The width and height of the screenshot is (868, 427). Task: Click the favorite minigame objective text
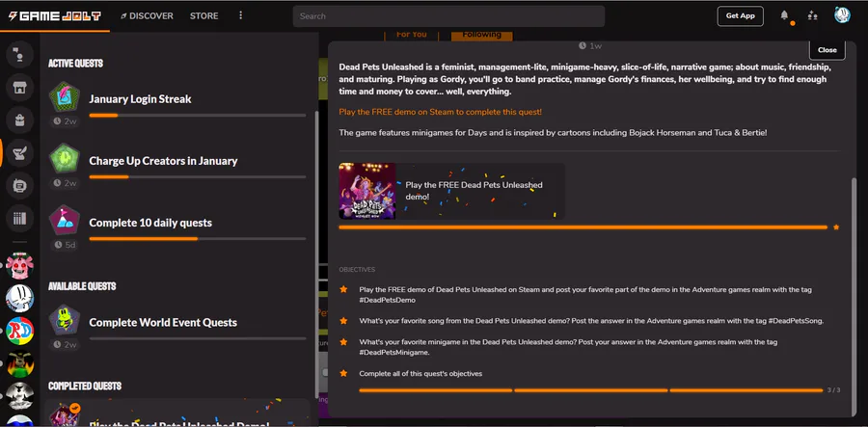tap(568, 347)
